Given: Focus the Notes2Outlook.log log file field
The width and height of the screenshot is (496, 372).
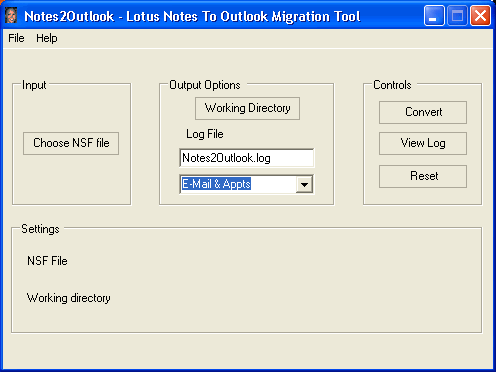Looking at the screenshot, I should pos(247,158).
